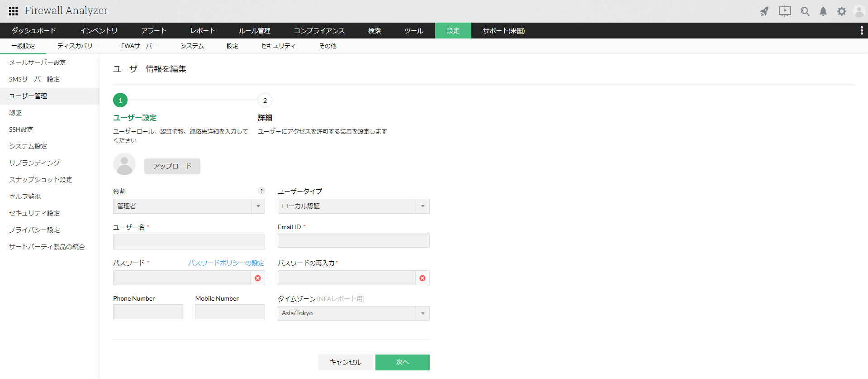The width and height of the screenshot is (868, 379).
Task: Open スナップショット設定 in sidebar
Action: 50,180
